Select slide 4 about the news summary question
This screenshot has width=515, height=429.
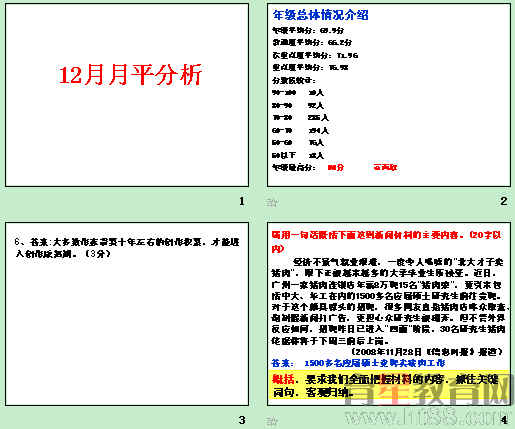tap(389, 314)
